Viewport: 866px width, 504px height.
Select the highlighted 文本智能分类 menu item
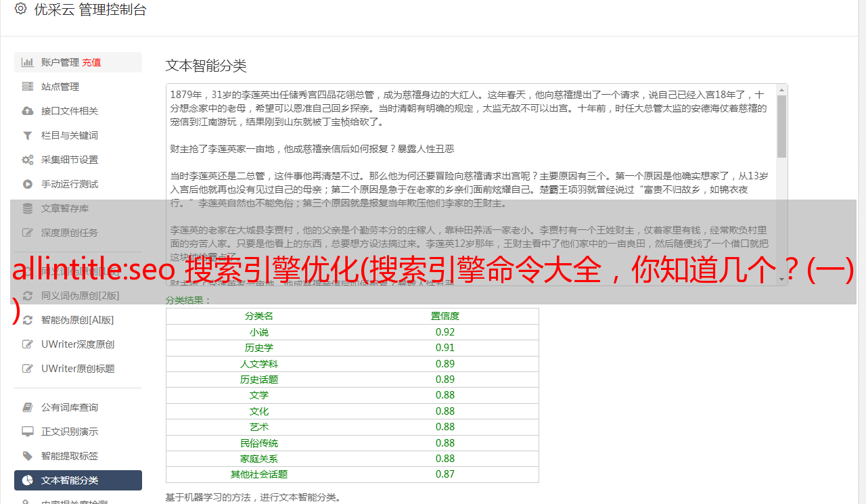(x=78, y=480)
